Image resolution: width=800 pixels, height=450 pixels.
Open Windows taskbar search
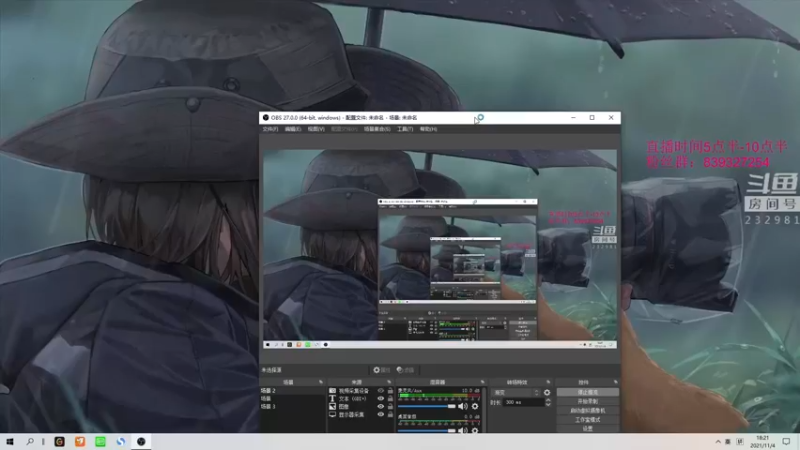pos(30,441)
